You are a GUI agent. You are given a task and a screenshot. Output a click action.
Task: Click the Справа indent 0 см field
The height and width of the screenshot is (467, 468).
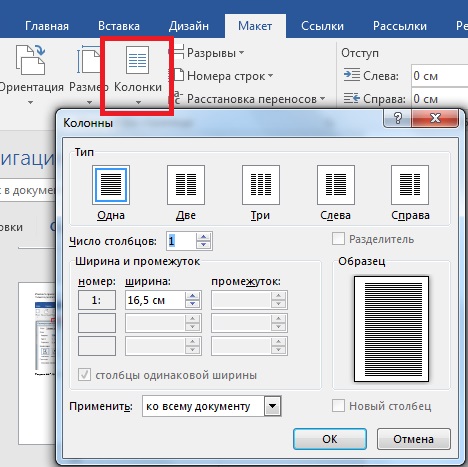[439, 99]
